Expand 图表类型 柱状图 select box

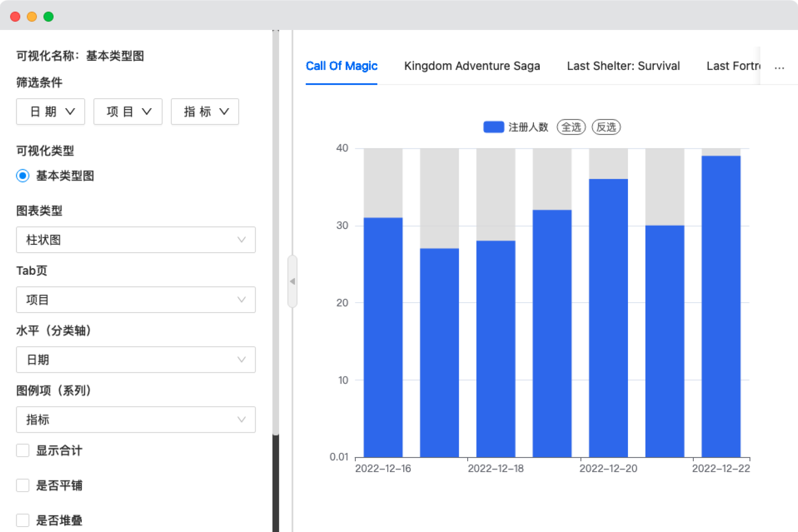pos(136,240)
